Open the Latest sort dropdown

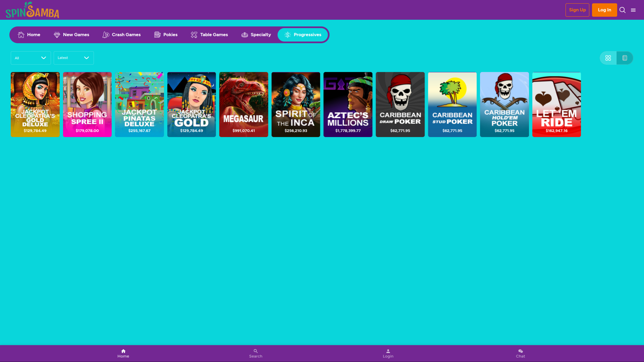tap(73, 58)
